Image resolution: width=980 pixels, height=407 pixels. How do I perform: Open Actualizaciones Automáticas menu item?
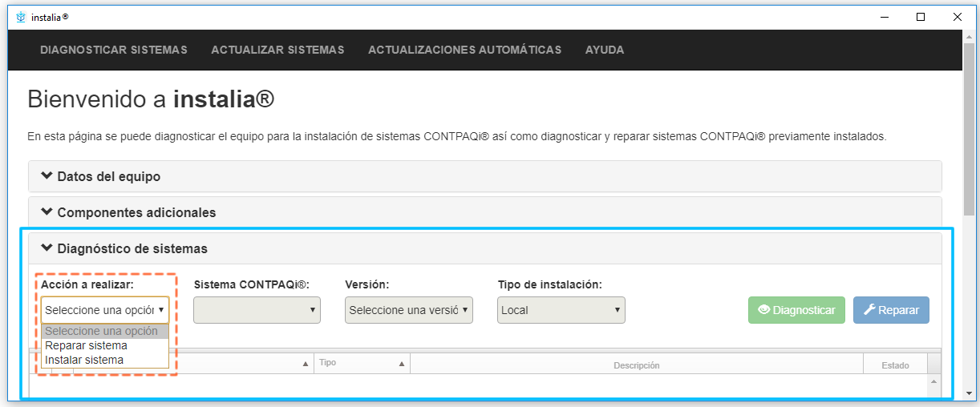tap(465, 50)
